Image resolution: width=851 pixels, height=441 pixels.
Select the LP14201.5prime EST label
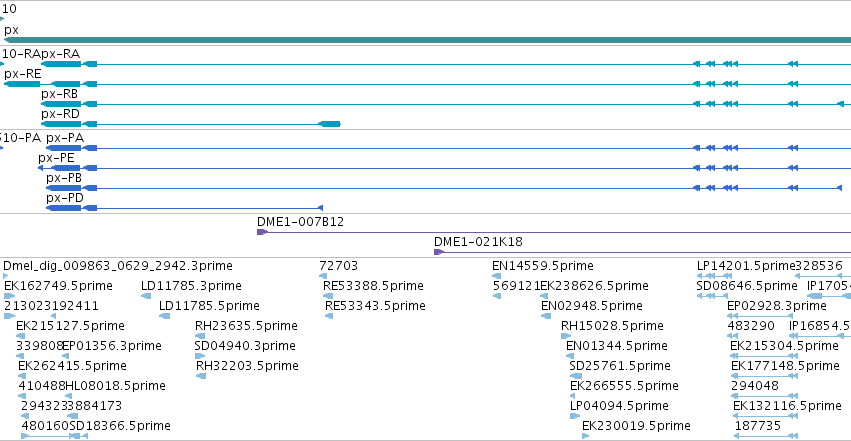point(746,266)
